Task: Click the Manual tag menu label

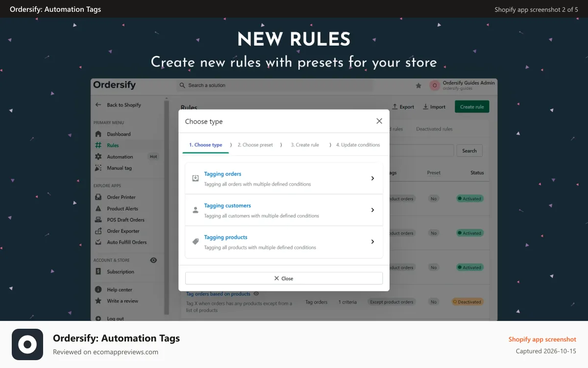Action: tap(119, 168)
